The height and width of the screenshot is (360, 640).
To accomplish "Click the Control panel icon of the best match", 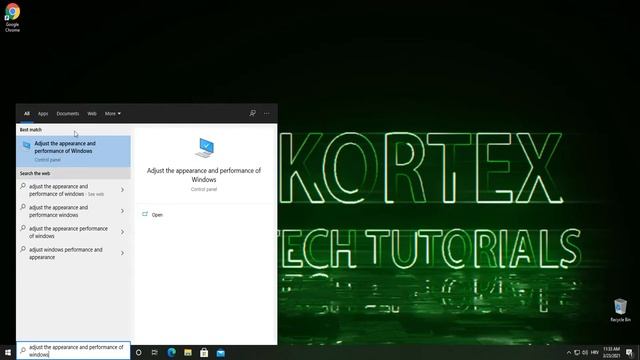I will point(27,145).
